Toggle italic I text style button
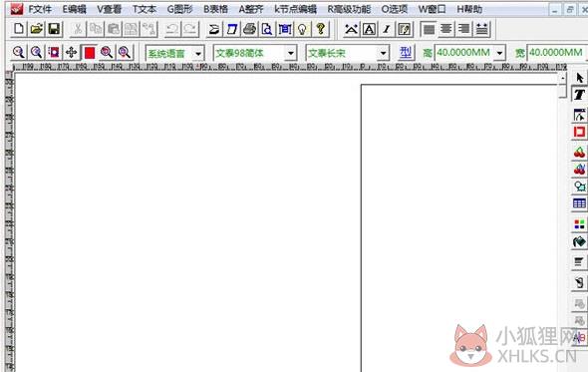588x372 pixels. tap(387, 29)
